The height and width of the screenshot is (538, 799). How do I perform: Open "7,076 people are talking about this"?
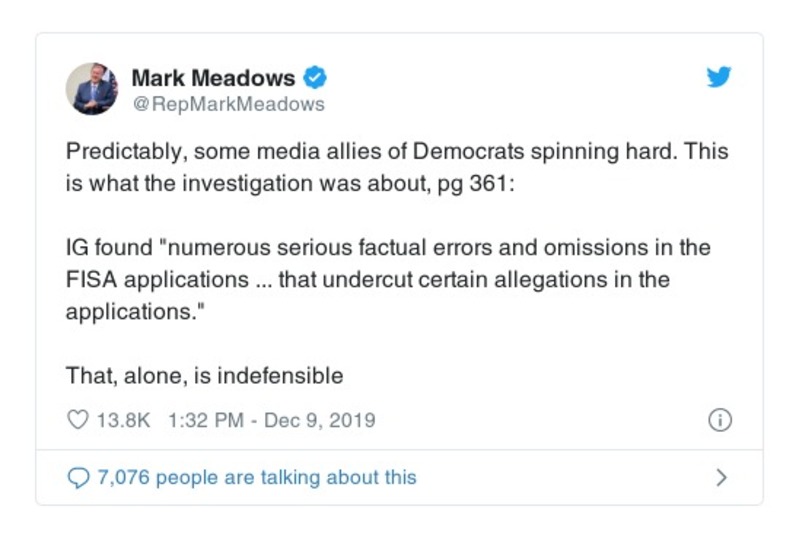[256, 478]
